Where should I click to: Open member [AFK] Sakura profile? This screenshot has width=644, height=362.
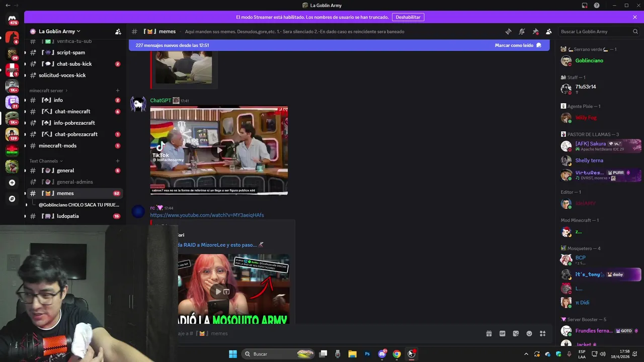click(x=600, y=146)
